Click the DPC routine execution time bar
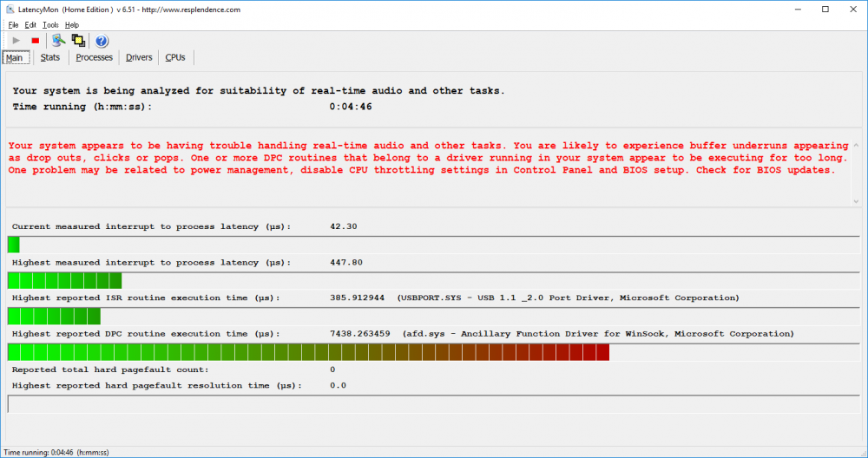 point(309,352)
